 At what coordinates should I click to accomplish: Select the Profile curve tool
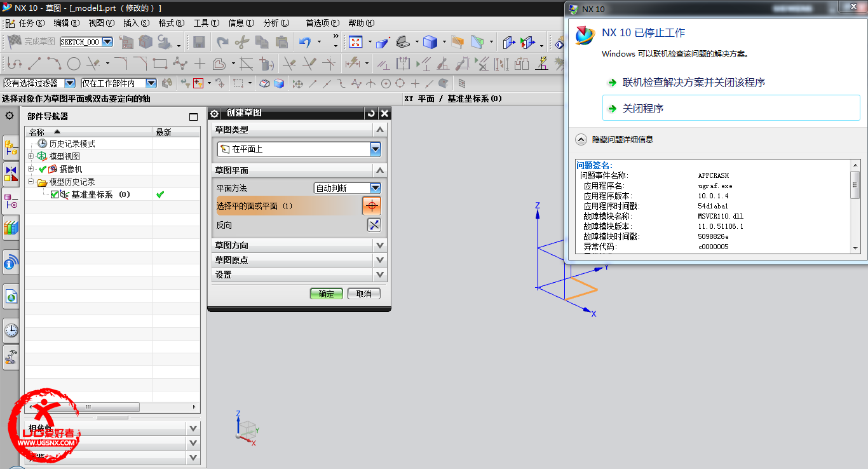[14, 64]
